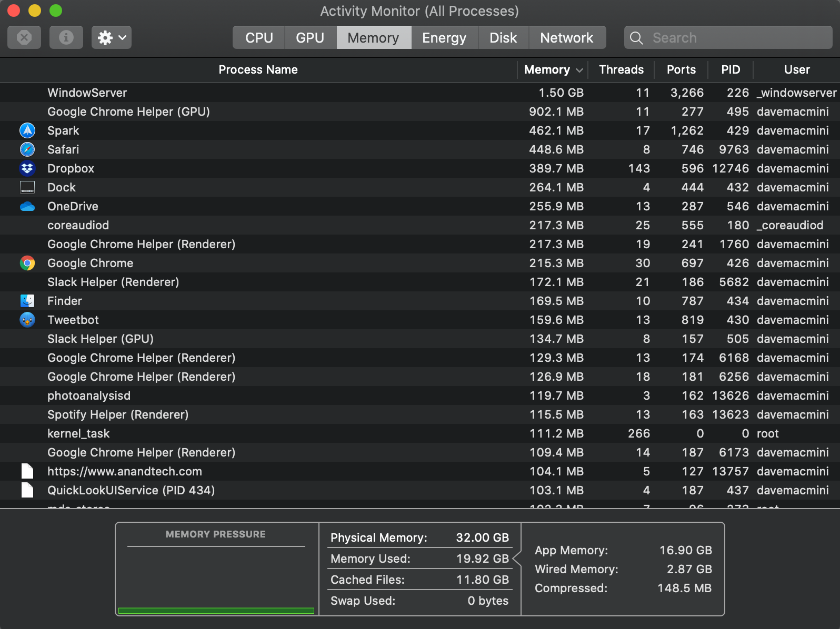Viewport: 840px width, 629px height.
Task: Switch to the Network tab
Action: pos(567,37)
